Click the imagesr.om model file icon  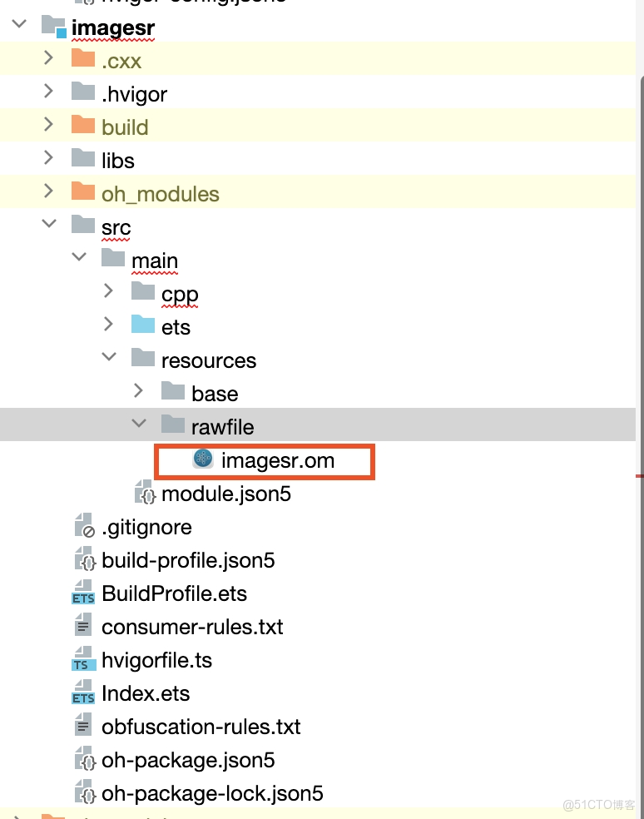coord(203,459)
